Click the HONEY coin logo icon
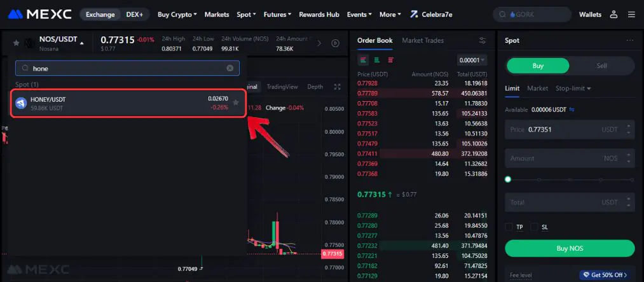Image resolution: width=644 pixels, height=282 pixels. (x=21, y=103)
